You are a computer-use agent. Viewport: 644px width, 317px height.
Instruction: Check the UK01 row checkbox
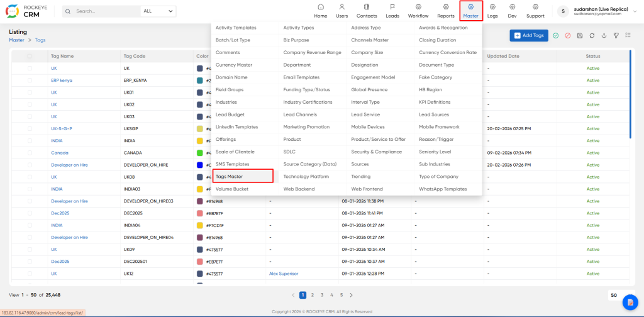click(x=30, y=92)
